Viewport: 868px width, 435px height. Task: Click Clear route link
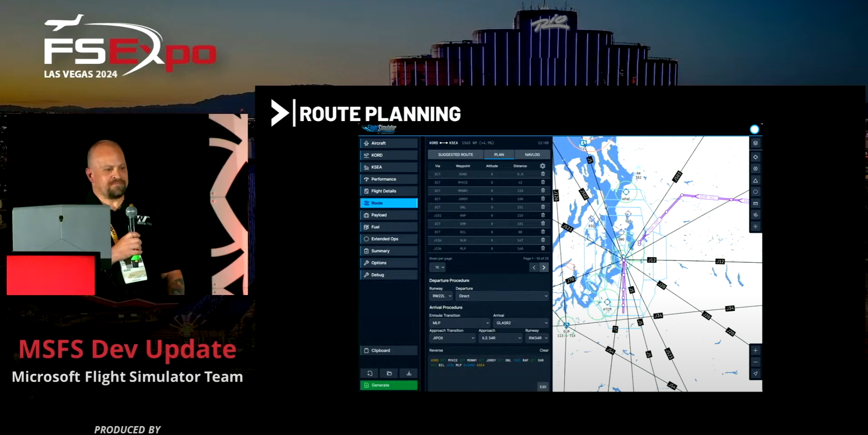[x=544, y=350]
